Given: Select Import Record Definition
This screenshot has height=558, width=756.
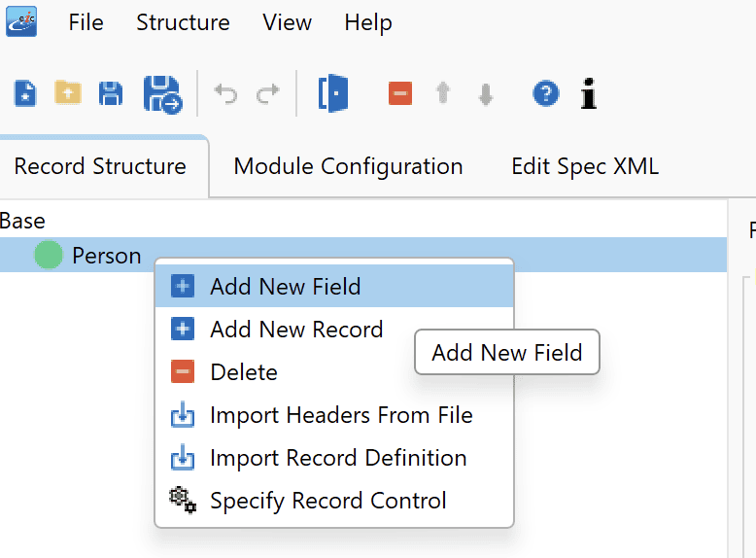Looking at the screenshot, I should (334, 458).
